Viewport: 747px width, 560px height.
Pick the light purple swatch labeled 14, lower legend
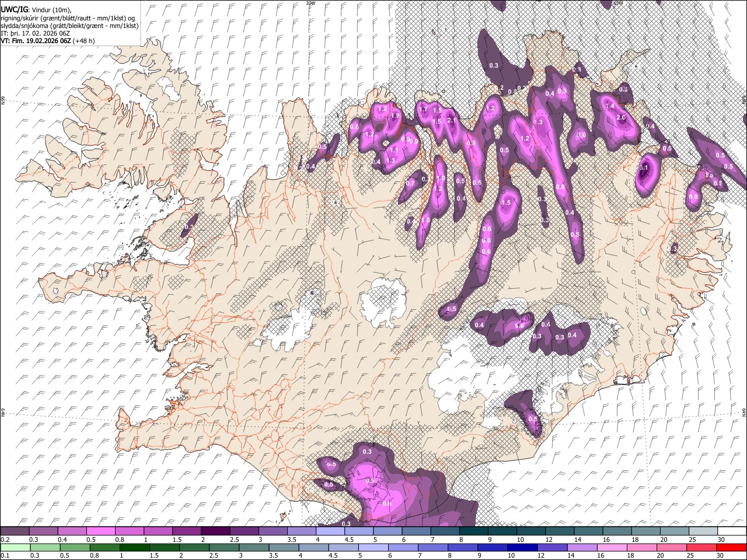(582, 547)
